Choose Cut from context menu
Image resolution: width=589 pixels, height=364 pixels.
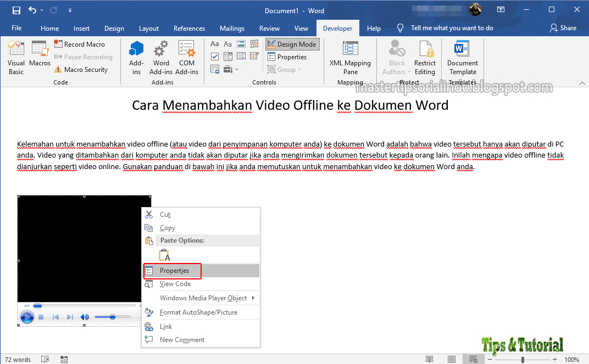coord(201,215)
